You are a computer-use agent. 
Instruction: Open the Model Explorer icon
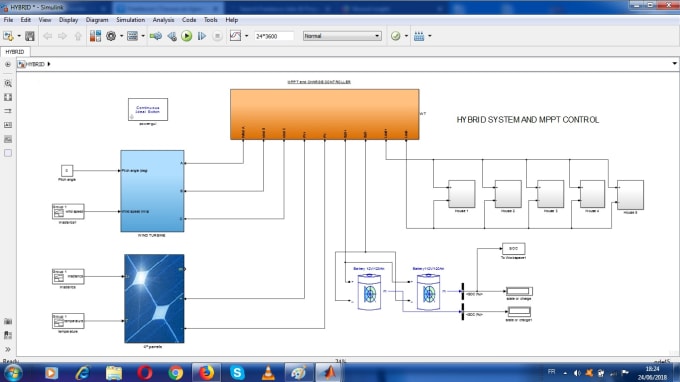click(x=132, y=36)
